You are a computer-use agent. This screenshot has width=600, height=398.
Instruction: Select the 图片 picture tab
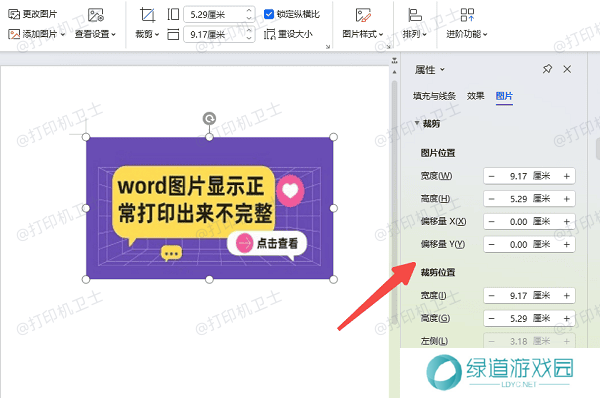coord(504,96)
